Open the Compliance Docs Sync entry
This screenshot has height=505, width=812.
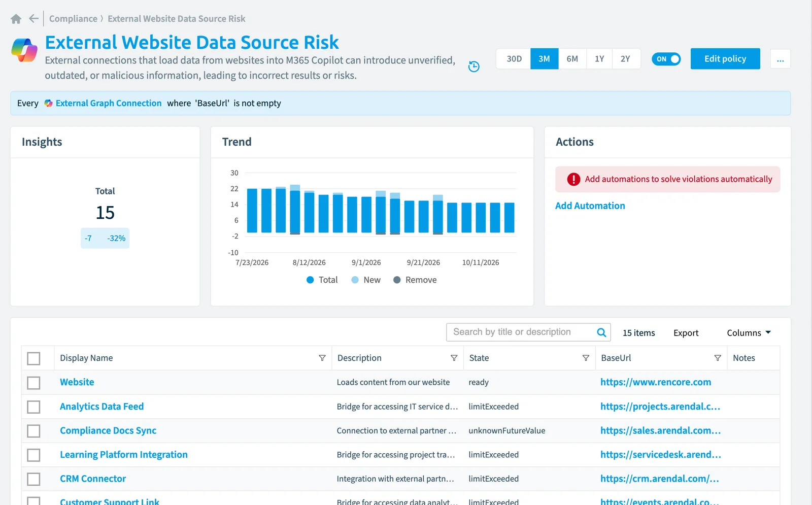tap(108, 430)
